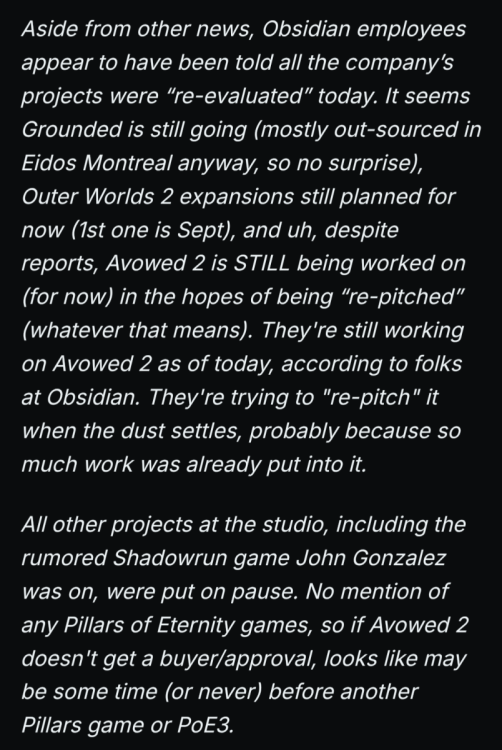Select the "Eidos Montreal" studio name

click(x=97, y=163)
